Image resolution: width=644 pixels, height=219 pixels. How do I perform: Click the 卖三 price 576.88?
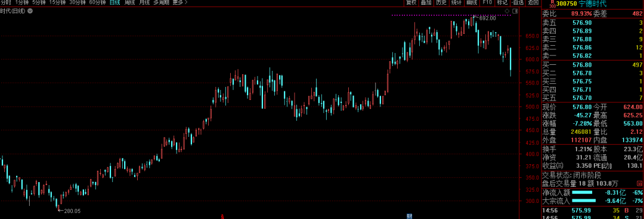pyautogui.click(x=582, y=39)
